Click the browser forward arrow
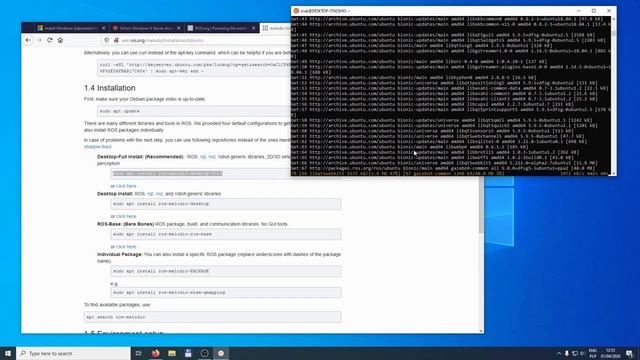 click(x=39, y=40)
